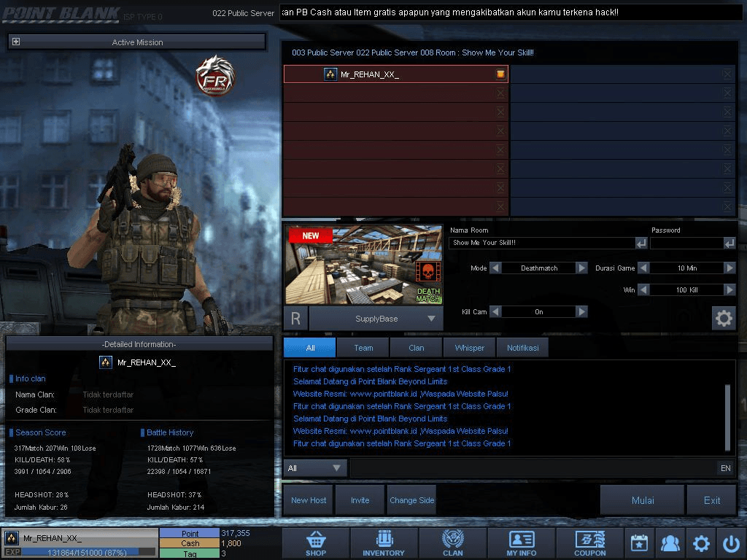Open MY INFO profile

click(521, 543)
